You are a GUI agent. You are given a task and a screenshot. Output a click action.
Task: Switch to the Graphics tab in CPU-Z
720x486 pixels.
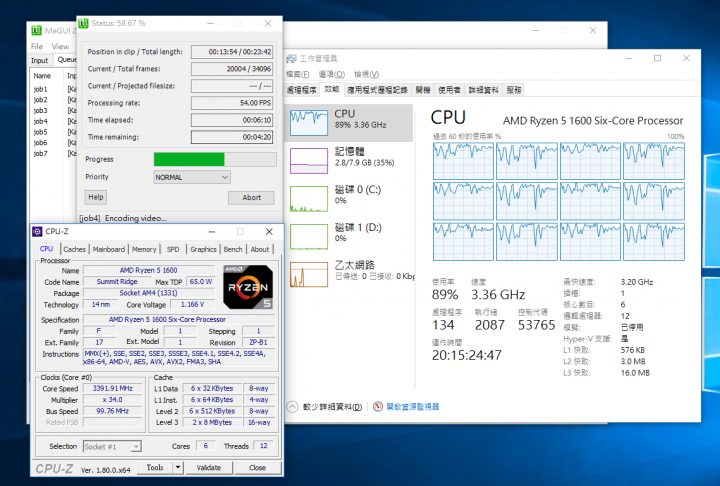pos(203,249)
